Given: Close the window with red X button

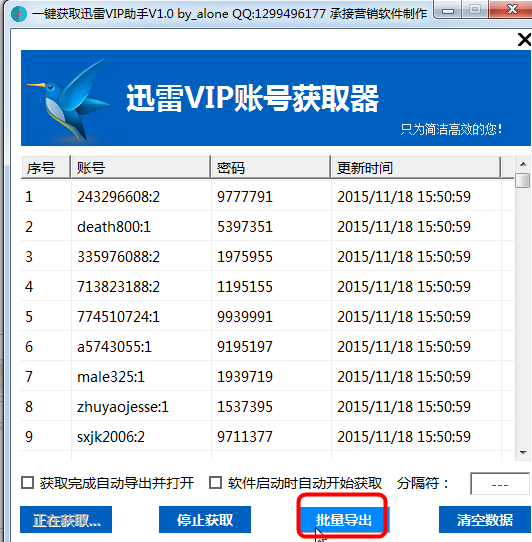Looking at the screenshot, I should coord(512,10).
